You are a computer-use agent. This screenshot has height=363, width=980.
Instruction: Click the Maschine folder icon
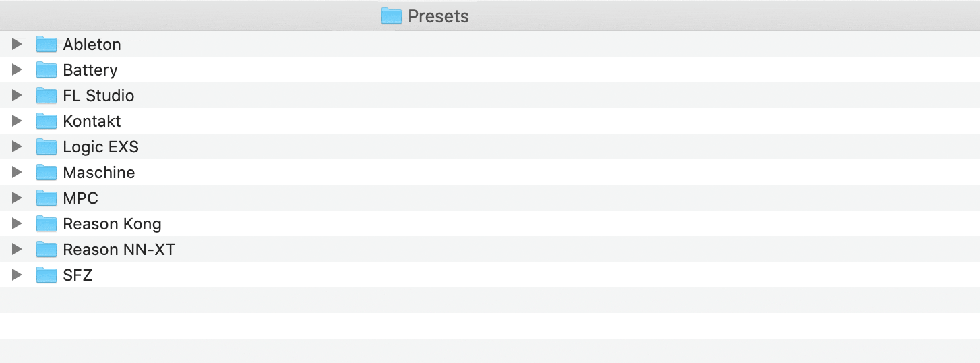coord(46,173)
